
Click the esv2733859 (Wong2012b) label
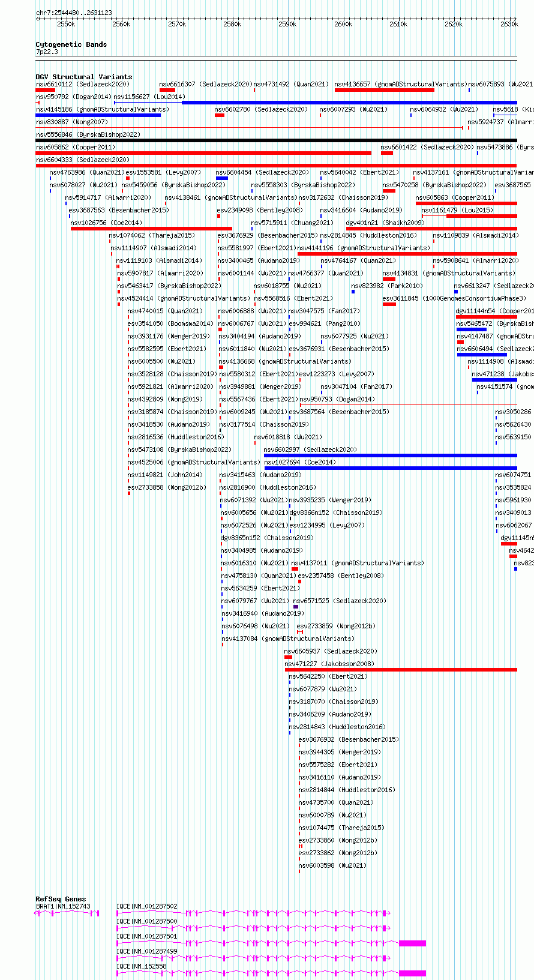point(336,626)
